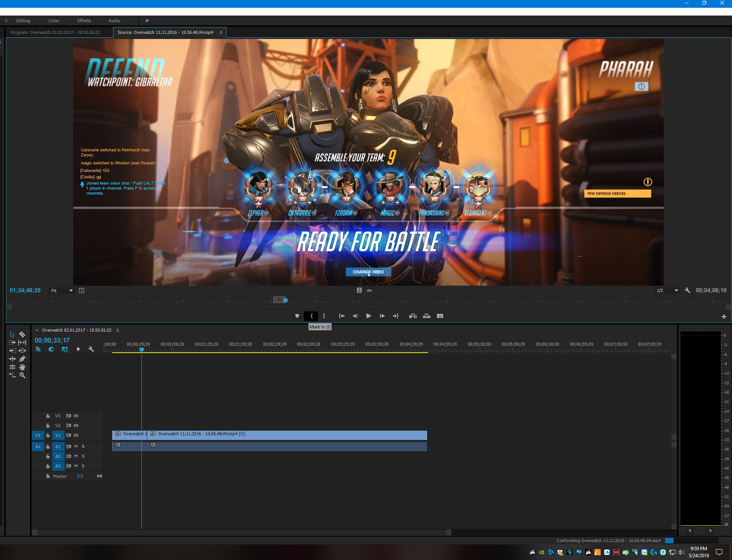Toggle Snap in the timeline
Image resolution: width=732 pixels, height=560 pixels.
[51, 350]
